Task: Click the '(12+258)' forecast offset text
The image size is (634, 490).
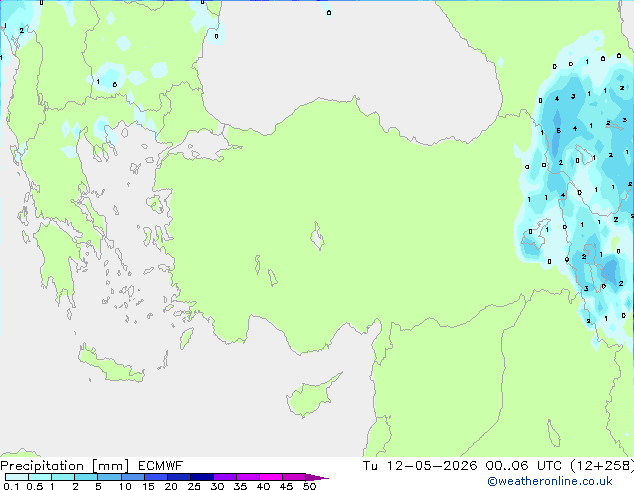Action: (x=602, y=466)
